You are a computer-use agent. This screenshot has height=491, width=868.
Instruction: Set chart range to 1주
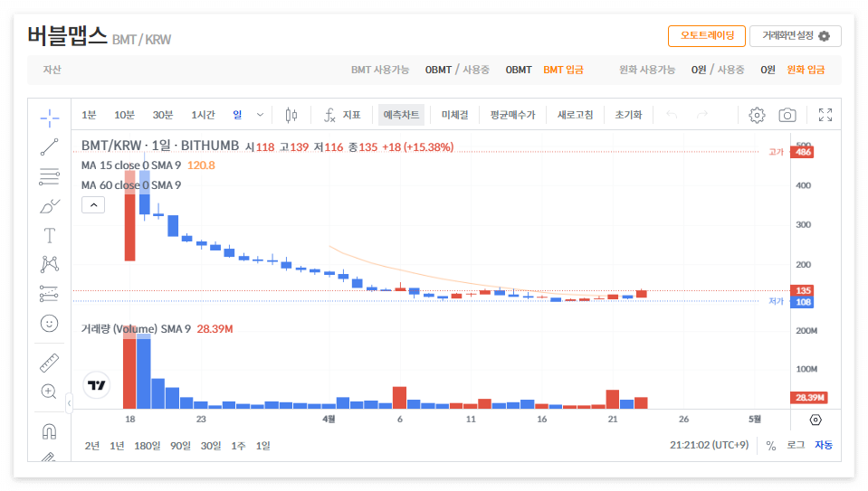point(238,446)
